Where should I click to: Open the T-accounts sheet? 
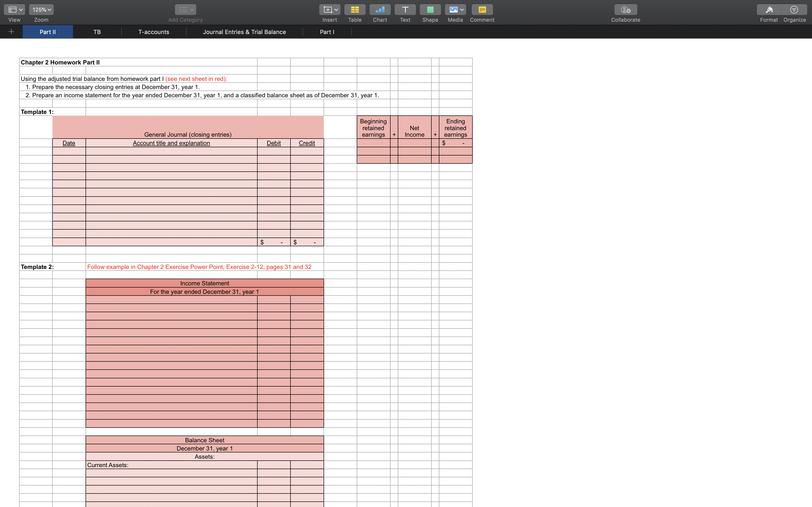(x=154, y=32)
